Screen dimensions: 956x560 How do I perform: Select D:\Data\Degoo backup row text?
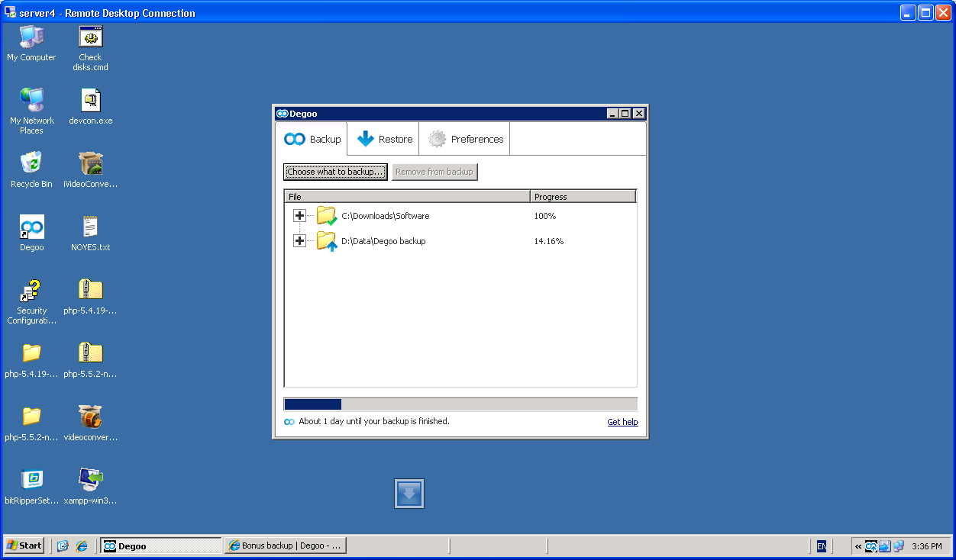(x=383, y=241)
